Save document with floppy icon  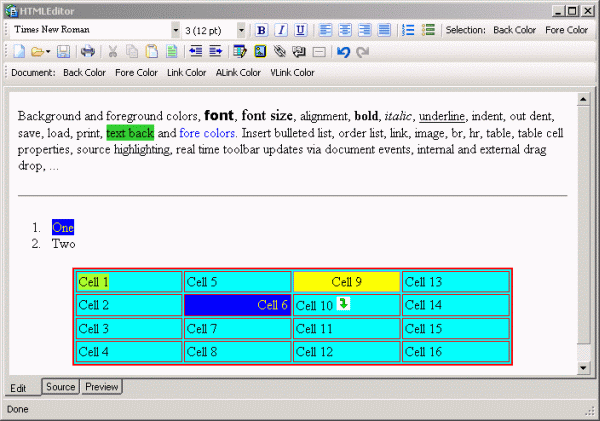tap(64, 51)
